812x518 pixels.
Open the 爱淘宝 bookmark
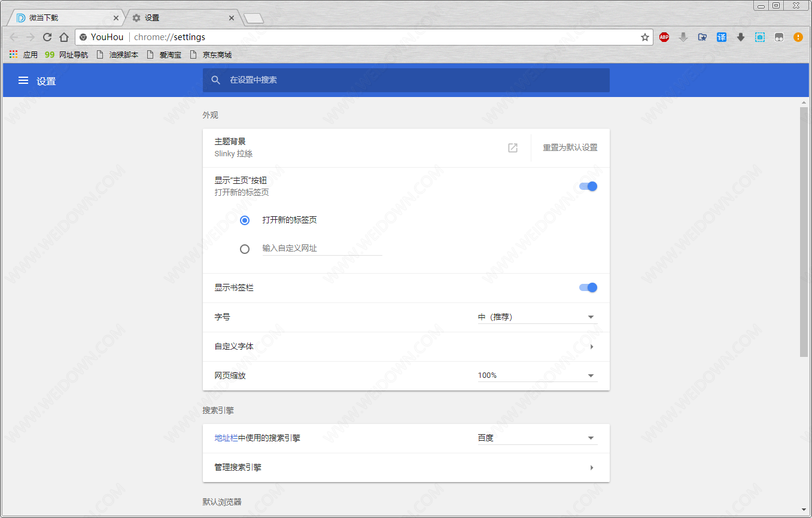point(163,54)
